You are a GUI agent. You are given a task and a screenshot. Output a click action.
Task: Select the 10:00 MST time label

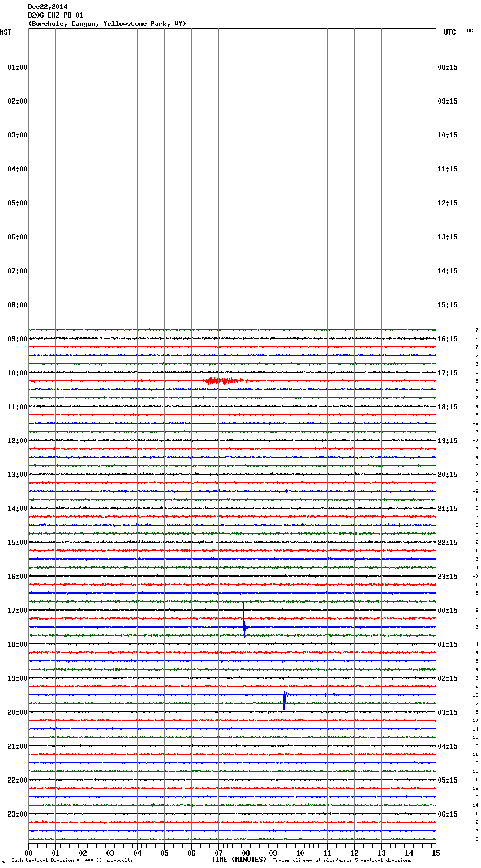(x=18, y=373)
